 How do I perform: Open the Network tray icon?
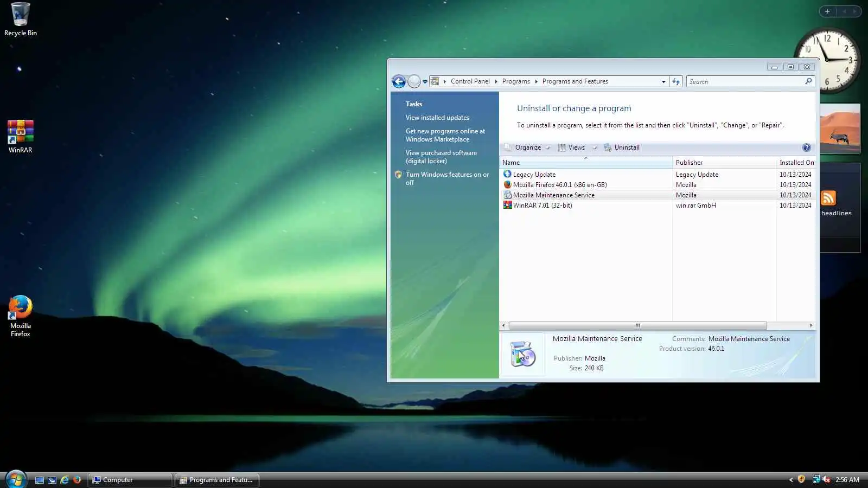point(816,479)
